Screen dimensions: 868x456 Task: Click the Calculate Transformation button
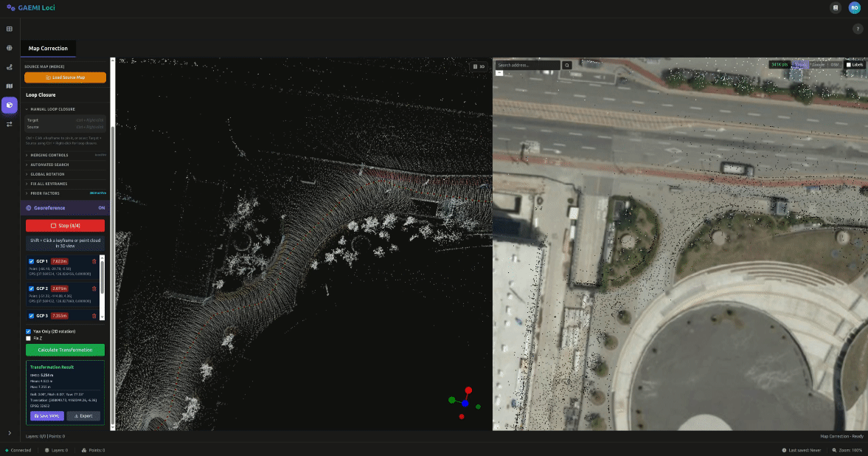(x=65, y=350)
